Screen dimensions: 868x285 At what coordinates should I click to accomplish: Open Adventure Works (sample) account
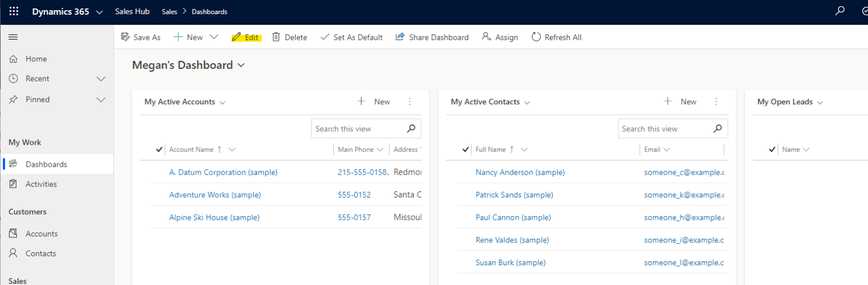click(215, 195)
